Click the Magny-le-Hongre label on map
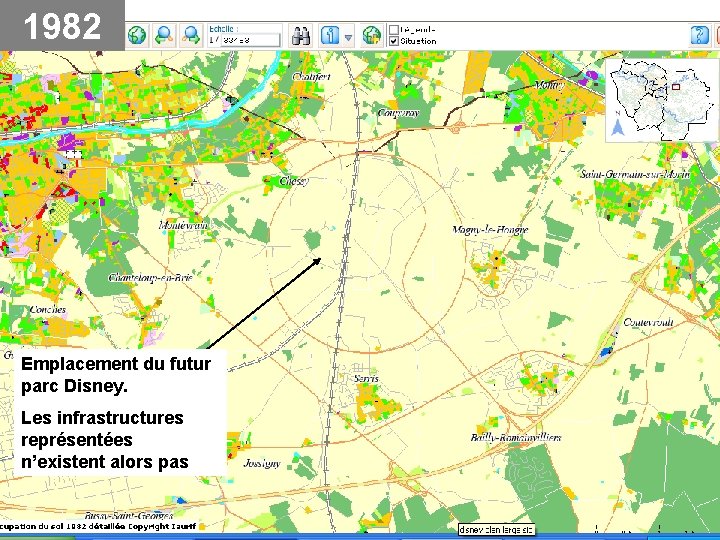720x540 pixels. 490,230
